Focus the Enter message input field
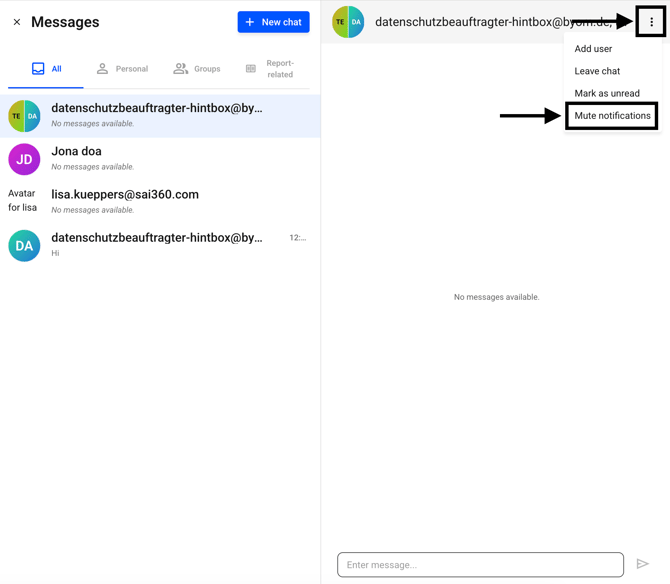Image resolution: width=670 pixels, height=584 pixels. (x=480, y=565)
